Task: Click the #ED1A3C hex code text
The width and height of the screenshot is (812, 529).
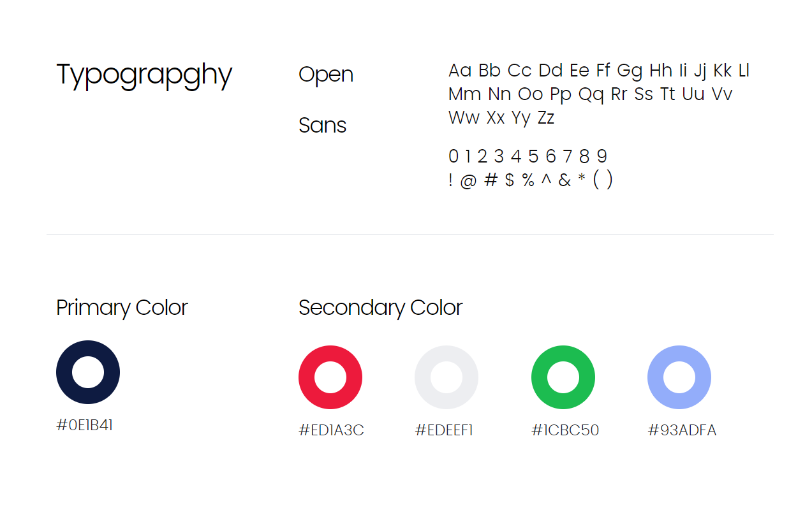Action: point(331,430)
